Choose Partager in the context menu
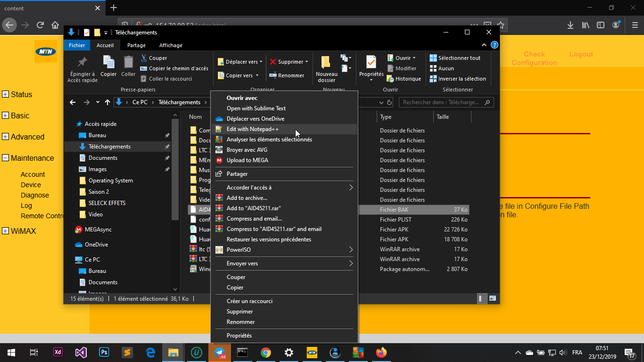Image resolution: width=644 pixels, height=362 pixels. (284, 174)
